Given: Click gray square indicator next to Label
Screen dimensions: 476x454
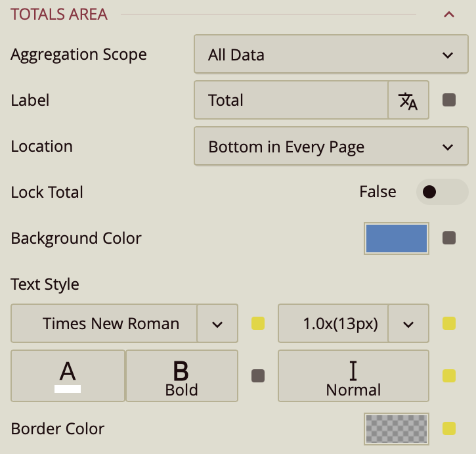Looking at the screenshot, I should [449, 101].
